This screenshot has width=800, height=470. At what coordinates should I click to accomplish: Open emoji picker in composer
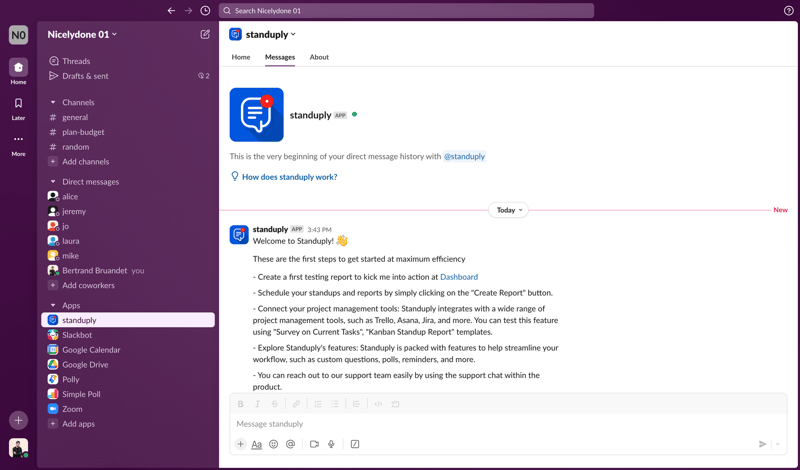[273, 444]
